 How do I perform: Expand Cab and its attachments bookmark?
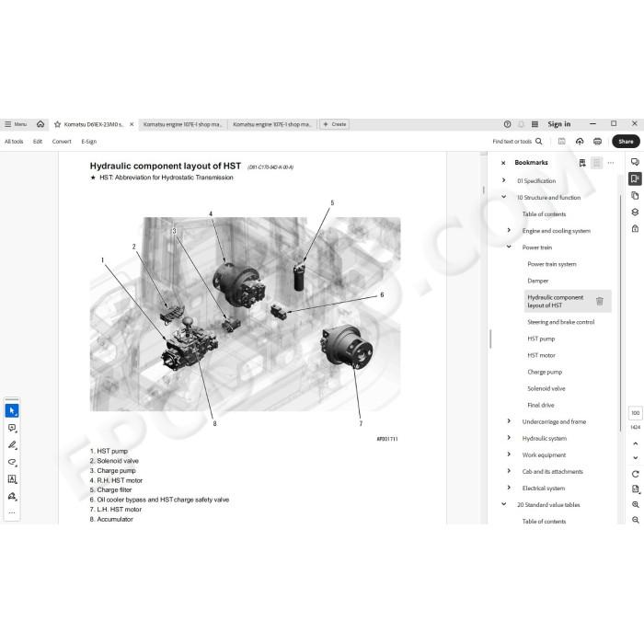(509, 471)
